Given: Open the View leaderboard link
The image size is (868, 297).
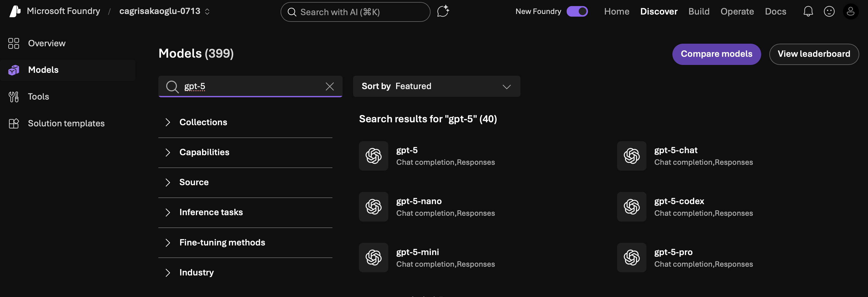Looking at the screenshot, I should tap(814, 54).
